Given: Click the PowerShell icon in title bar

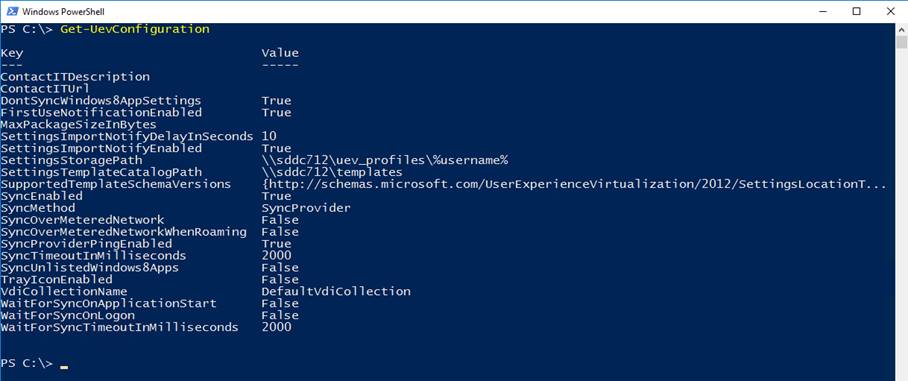Looking at the screenshot, I should point(11,11).
